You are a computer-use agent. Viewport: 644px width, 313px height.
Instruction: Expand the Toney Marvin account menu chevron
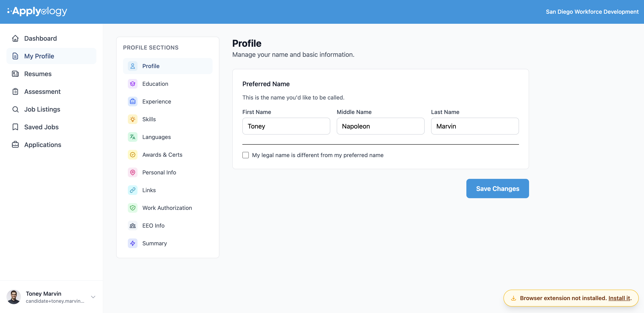[93, 297]
